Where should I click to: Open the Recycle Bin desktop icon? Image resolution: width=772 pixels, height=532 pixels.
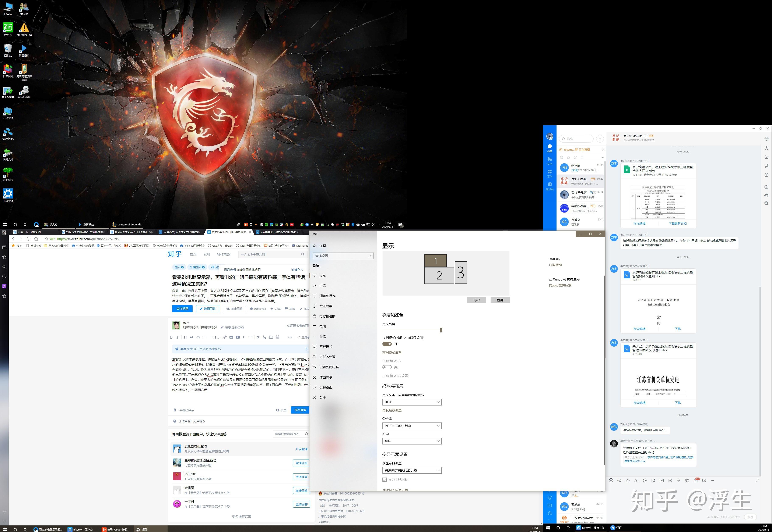8,50
